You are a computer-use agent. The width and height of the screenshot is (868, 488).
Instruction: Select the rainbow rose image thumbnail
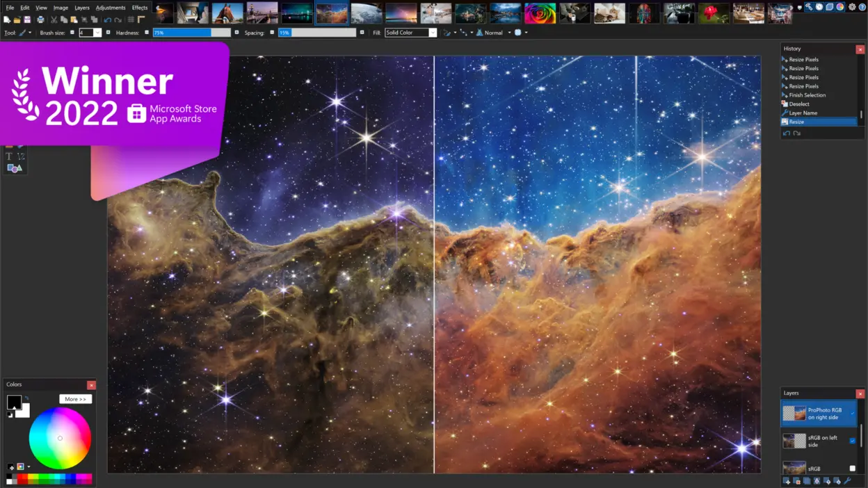540,13
